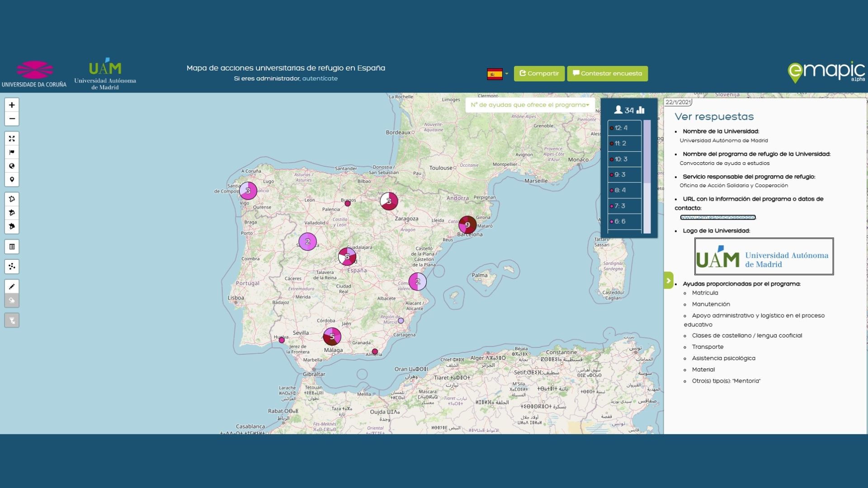The image size is (868, 488).
Task: Click the solid-filled region shape tool (third)
Action: click(x=12, y=226)
